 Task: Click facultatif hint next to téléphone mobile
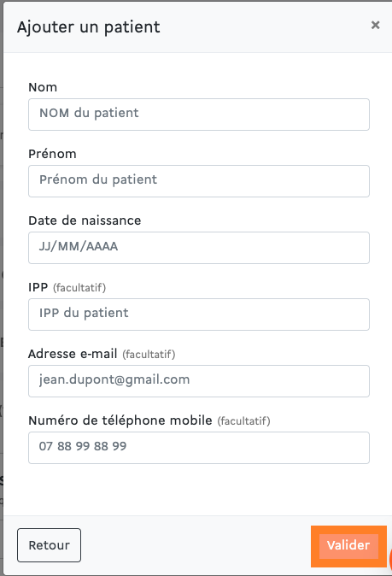pyautogui.click(x=244, y=420)
